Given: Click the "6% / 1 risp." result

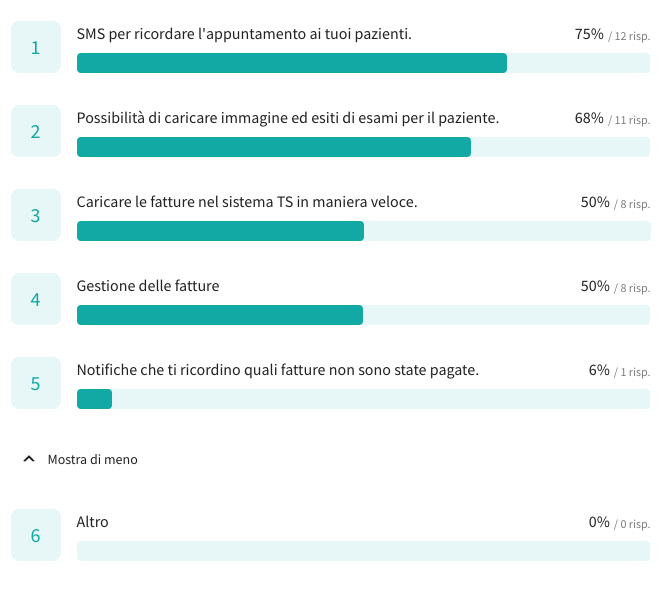Looking at the screenshot, I should click(x=619, y=371).
